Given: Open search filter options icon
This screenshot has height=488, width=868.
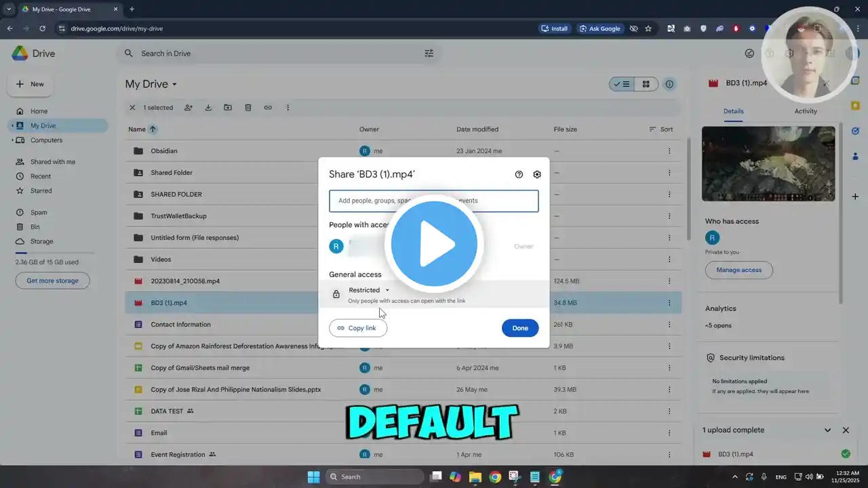Looking at the screenshot, I should pyautogui.click(x=429, y=54).
